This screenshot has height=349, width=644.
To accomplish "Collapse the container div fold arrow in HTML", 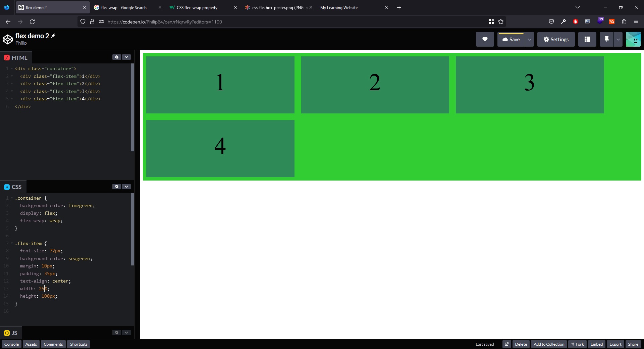I will [12, 69].
